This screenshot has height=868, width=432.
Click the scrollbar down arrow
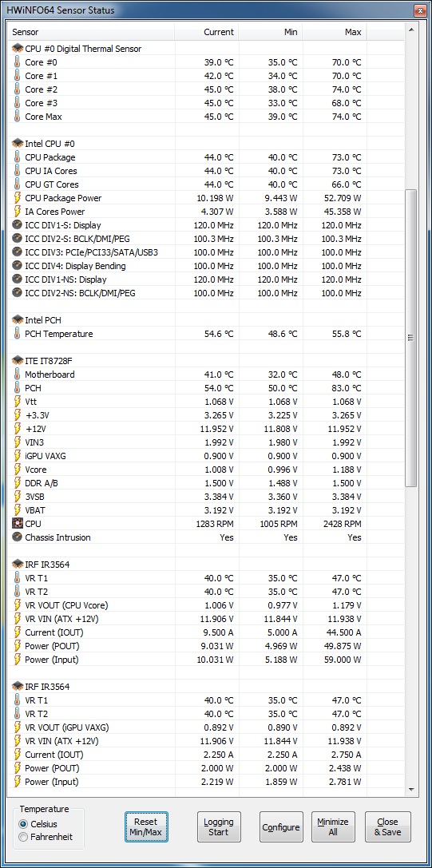(411, 790)
